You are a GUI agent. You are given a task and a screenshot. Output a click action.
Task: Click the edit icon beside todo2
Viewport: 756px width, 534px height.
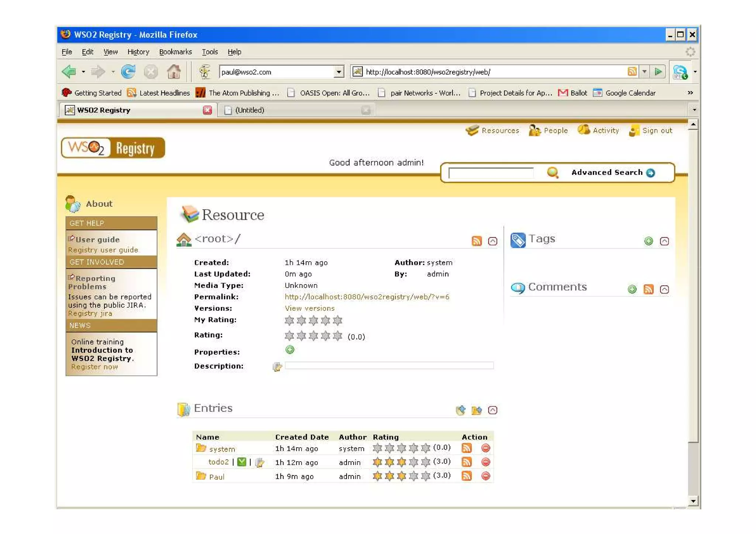coord(260,462)
